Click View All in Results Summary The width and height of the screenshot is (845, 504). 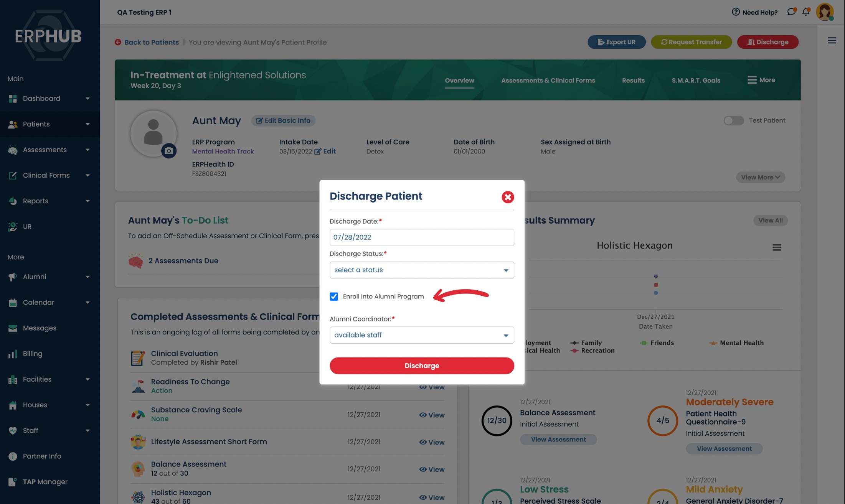(x=770, y=221)
